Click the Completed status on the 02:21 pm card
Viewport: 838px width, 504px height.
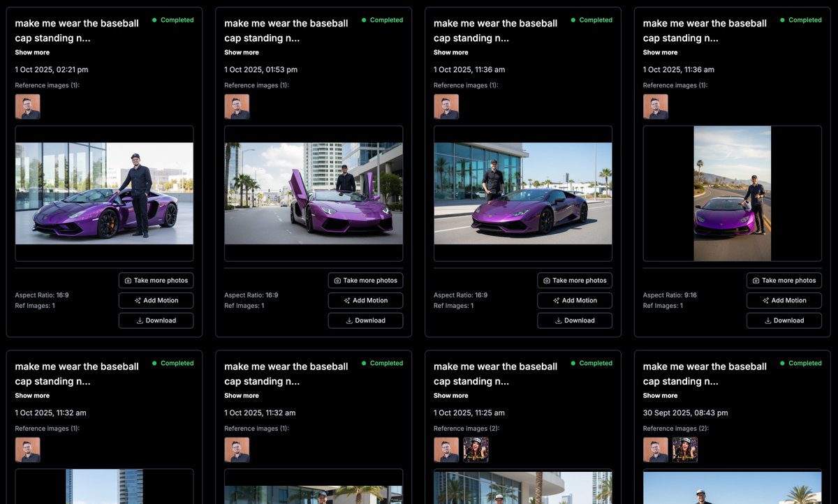tap(172, 20)
